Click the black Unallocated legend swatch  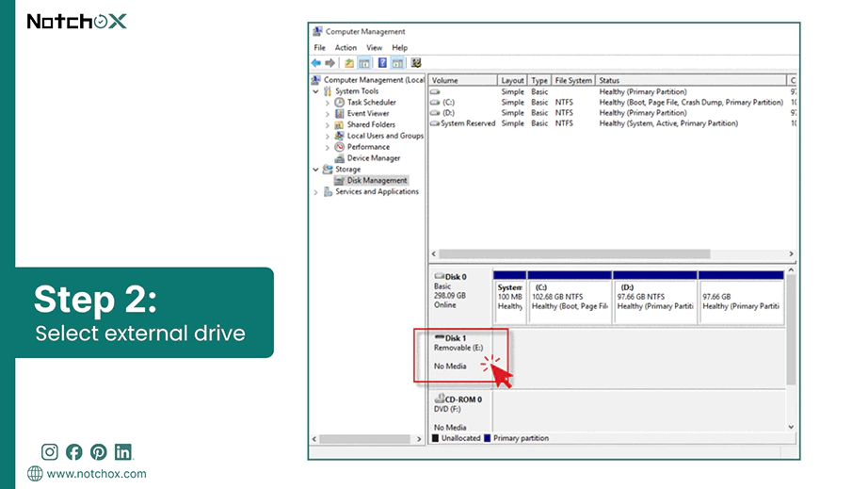coord(435,438)
